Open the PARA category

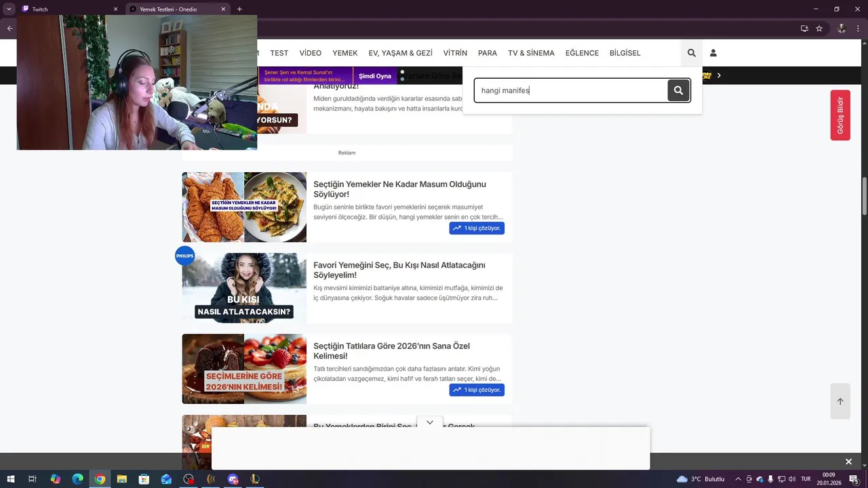488,53
